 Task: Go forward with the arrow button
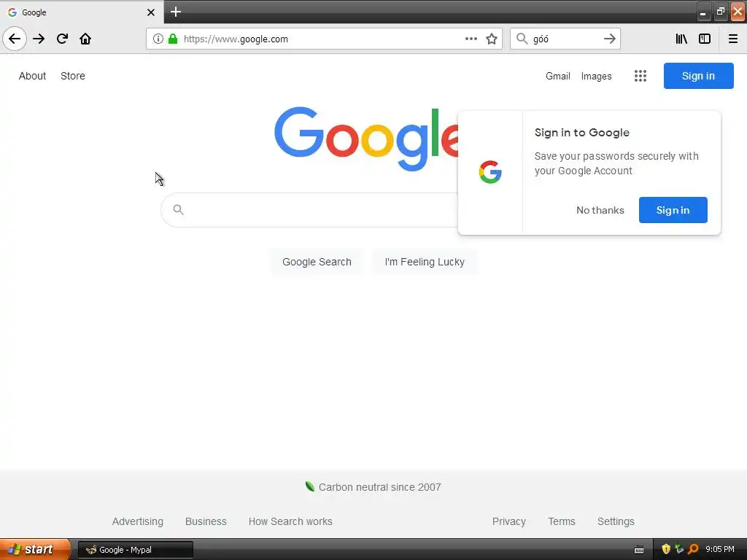(39, 39)
